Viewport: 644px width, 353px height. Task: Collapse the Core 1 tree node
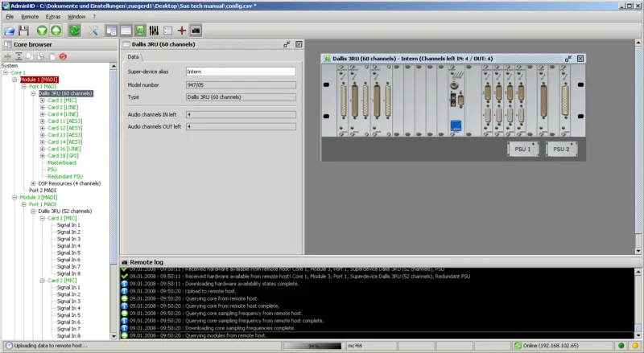6,72
